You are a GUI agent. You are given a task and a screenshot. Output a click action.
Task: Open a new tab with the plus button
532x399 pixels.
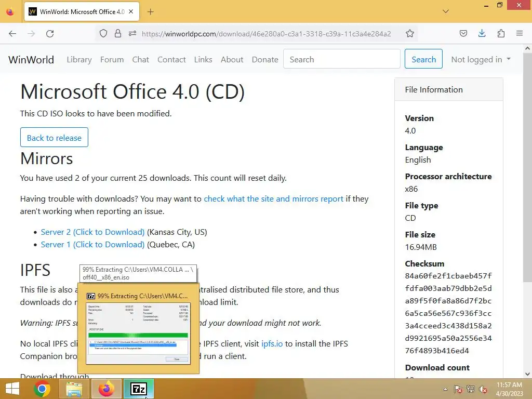(x=151, y=12)
